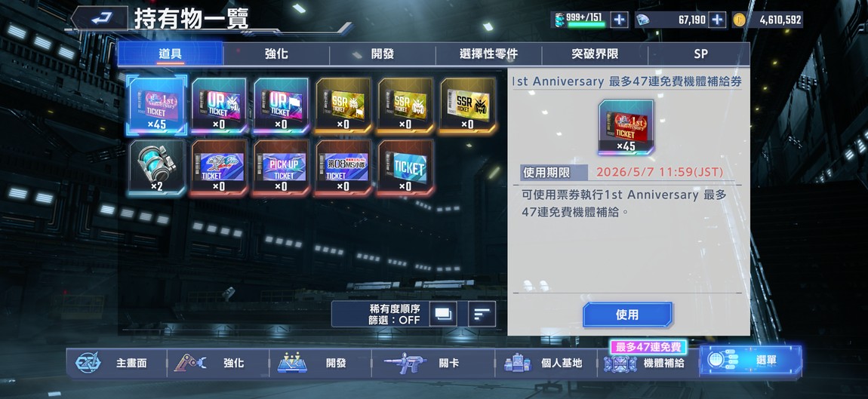
Task: Select the silver capsule item ×2
Action: coord(157,167)
